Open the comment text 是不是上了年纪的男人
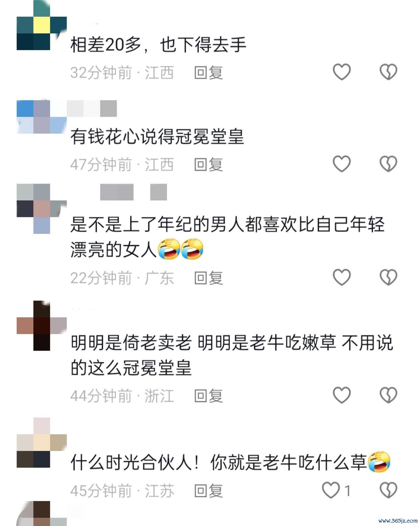Image resolution: width=420 pixels, height=526 pixels. pos(227,237)
